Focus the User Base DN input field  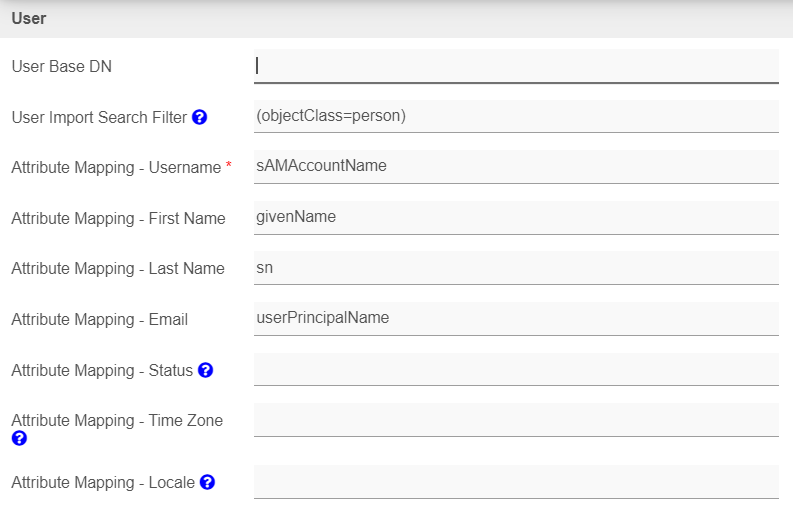click(516, 66)
